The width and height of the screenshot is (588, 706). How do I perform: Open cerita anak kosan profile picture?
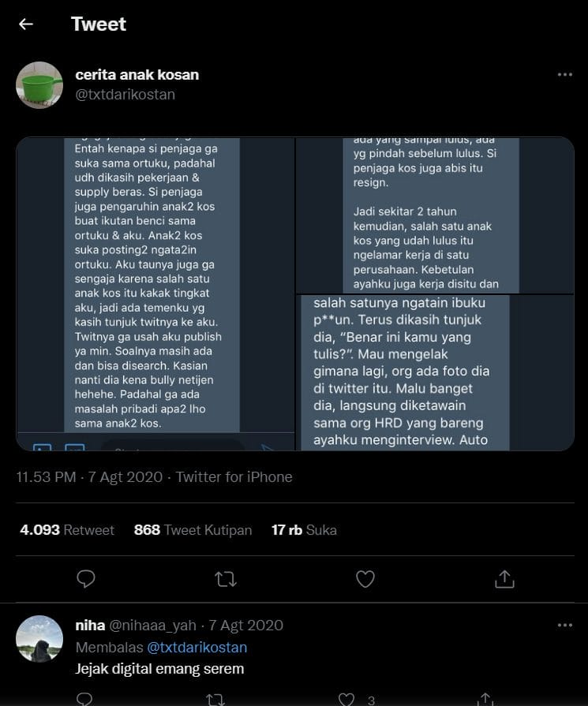coord(39,84)
